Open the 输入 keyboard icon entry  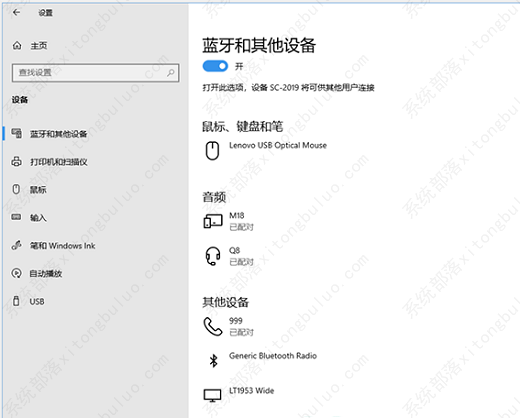(x=16, y=217)
